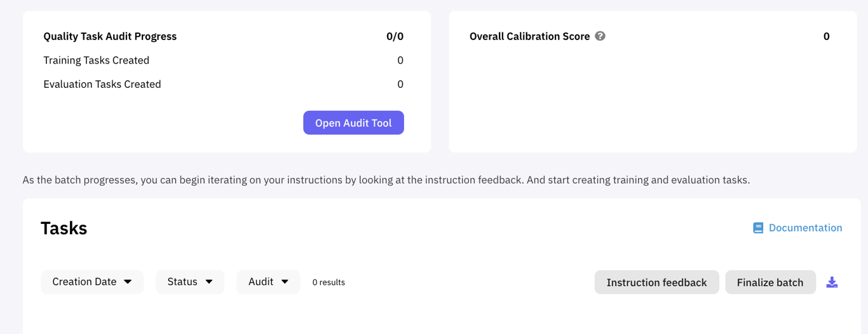Image resolution: width=868 pixels, height=334 pixels.
Task: Click the Overall Calibration Score help icon
Action: click(x=600, y=36)
